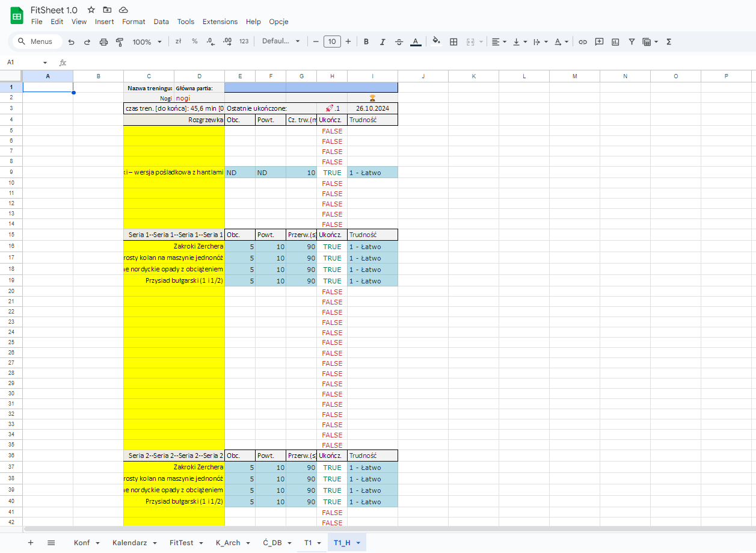Viewport: 756px width, 553px height.
Task: Click the insert chart icon
Action: [615, 42]
